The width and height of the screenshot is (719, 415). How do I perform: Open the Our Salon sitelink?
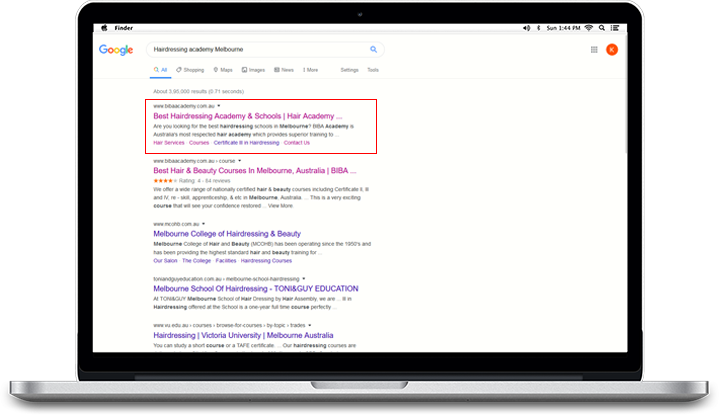coord(165,260)
